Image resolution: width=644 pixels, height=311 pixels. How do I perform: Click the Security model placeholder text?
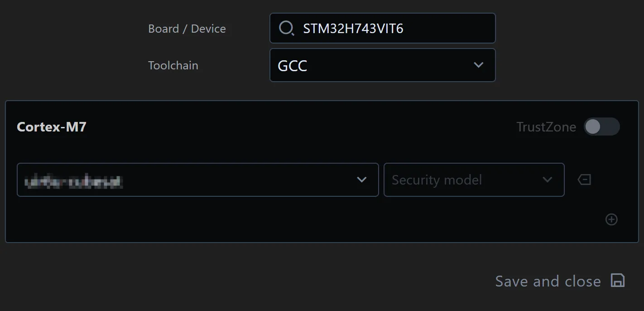click(x=437, y=180)
